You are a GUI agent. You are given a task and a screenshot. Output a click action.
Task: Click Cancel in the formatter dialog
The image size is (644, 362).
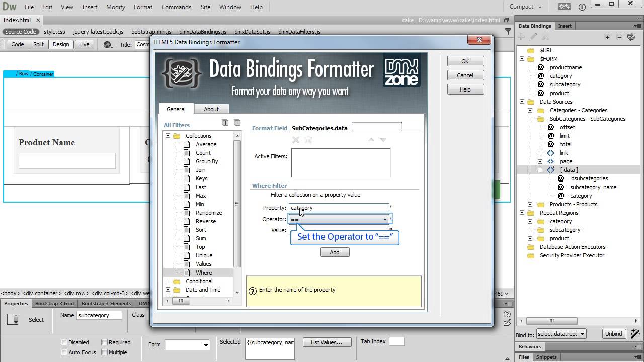point(465,75)
